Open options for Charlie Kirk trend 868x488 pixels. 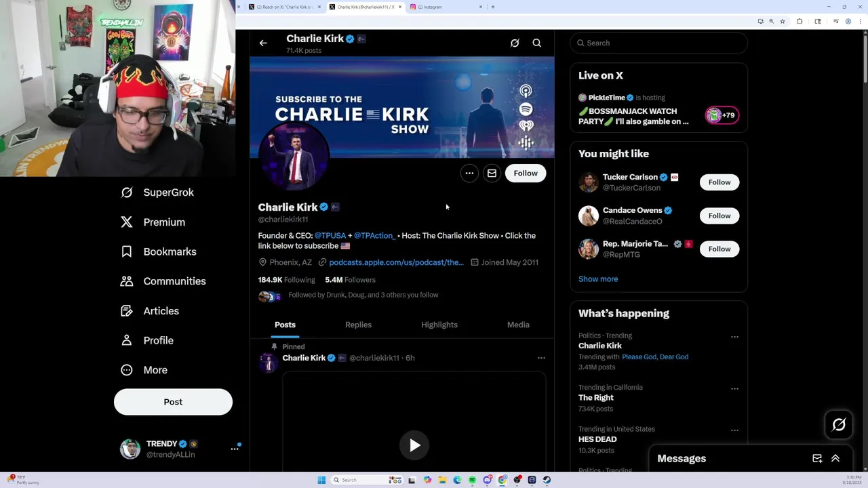pyautogui.click(x=734, y=337)
